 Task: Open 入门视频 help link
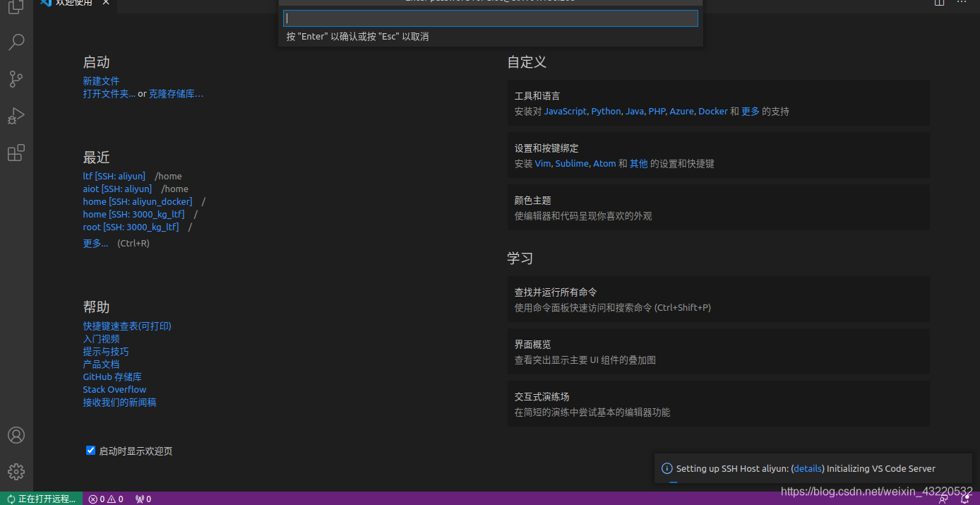pos(101,339)
